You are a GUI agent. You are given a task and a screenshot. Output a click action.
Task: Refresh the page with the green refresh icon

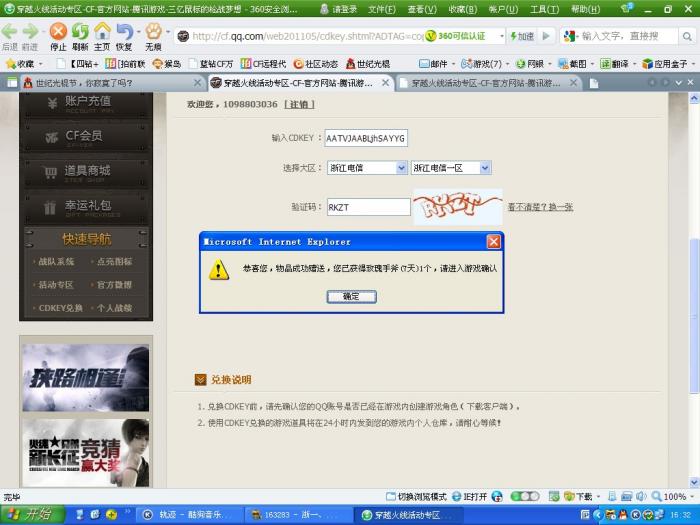tap(80, 31)
